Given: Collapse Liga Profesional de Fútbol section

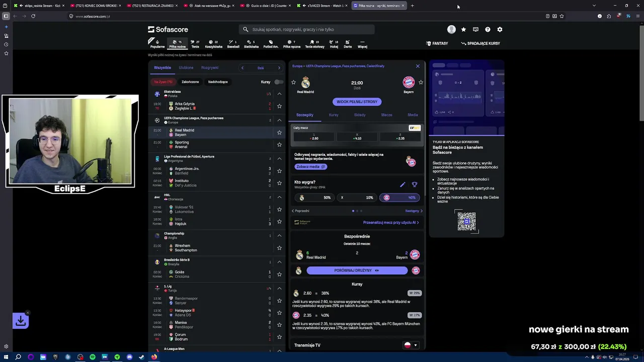Looking at the screenshot, I should pyautogui.click(x=279, y=158).
